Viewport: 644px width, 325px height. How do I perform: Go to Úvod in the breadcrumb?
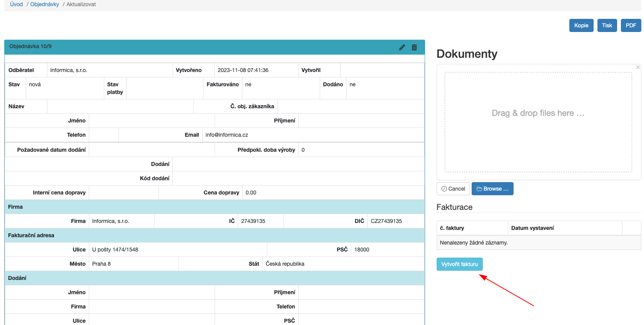[x=16, y=4]
